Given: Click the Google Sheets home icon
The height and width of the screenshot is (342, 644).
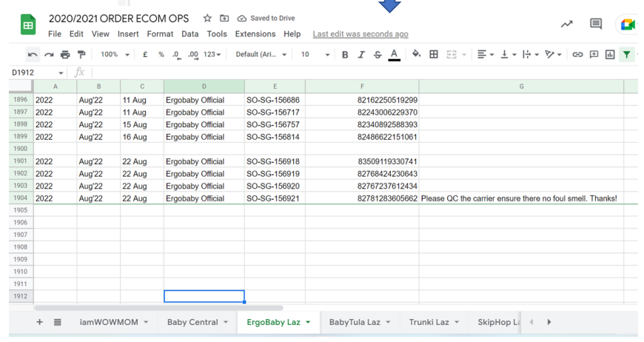Looking at the screenshot, I should click(x=28, y=24).
